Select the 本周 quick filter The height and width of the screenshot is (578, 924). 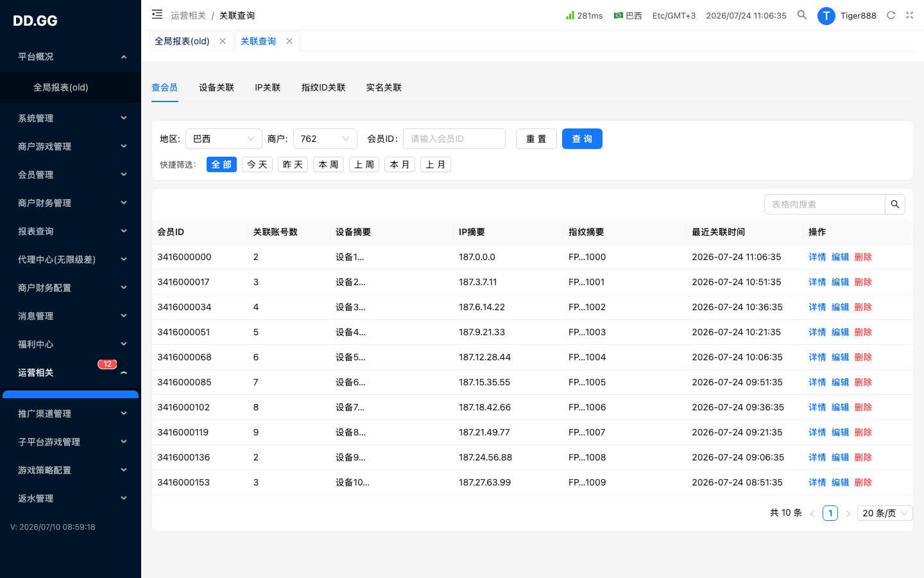click(329, 164)
